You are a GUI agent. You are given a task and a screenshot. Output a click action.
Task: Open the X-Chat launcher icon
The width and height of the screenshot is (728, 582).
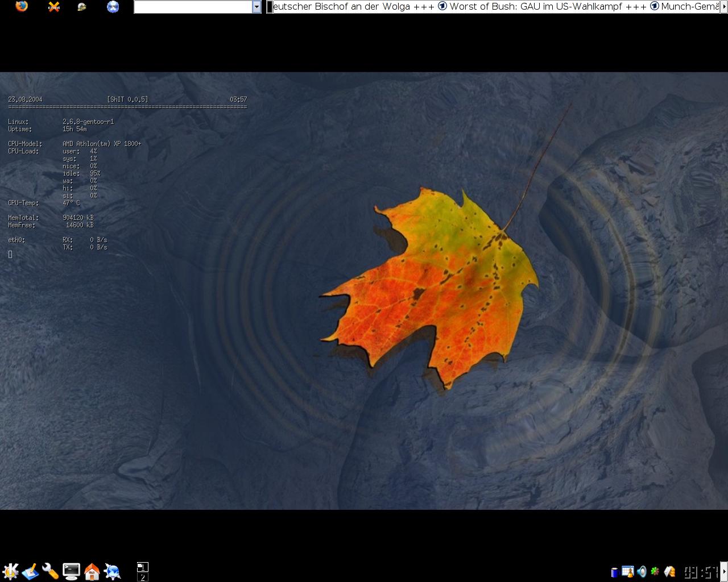point(54,7)
